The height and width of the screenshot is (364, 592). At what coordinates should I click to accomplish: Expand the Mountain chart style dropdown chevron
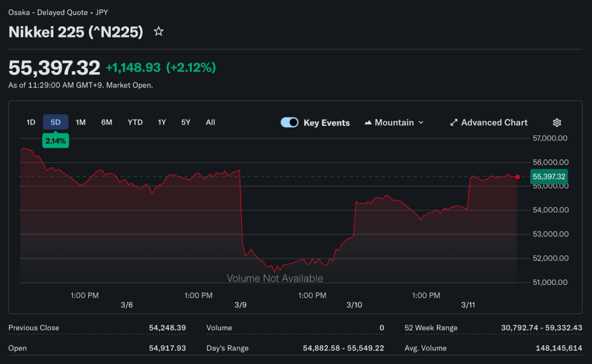click(421, 122)
